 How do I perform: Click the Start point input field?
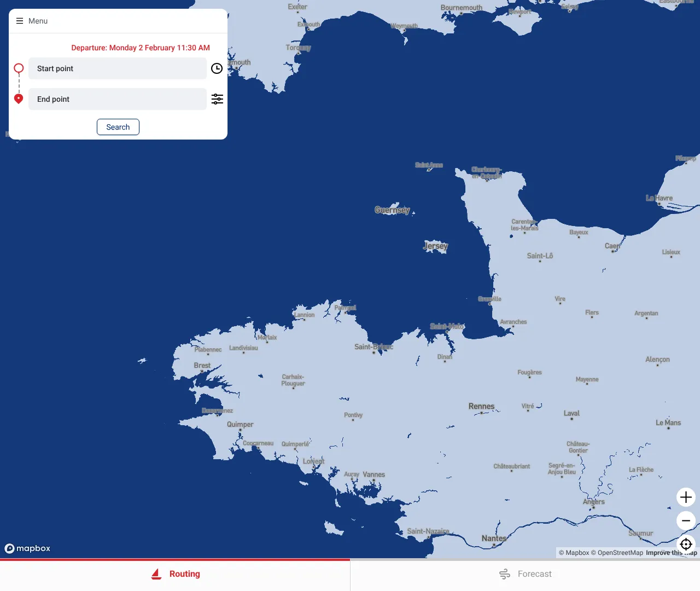pos(117,68)
